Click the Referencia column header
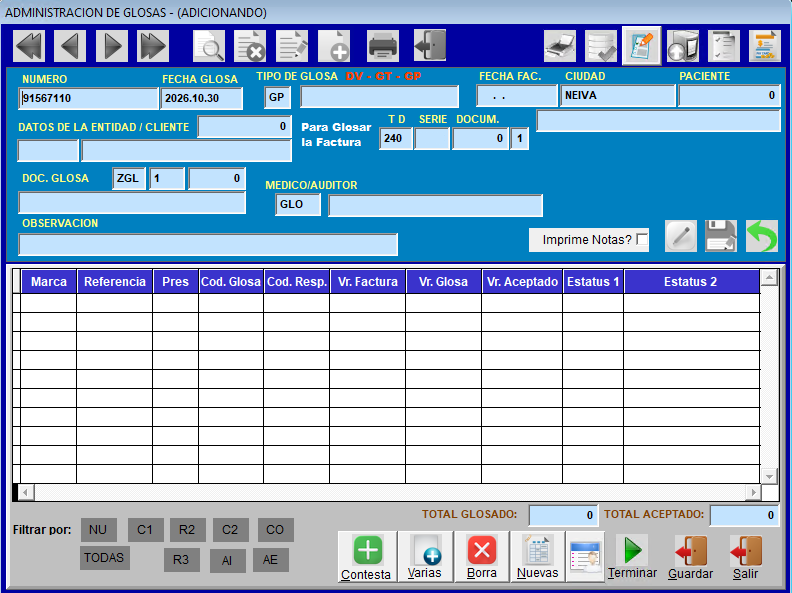Screen dimensions: 792x593 (x=115, y=282)
